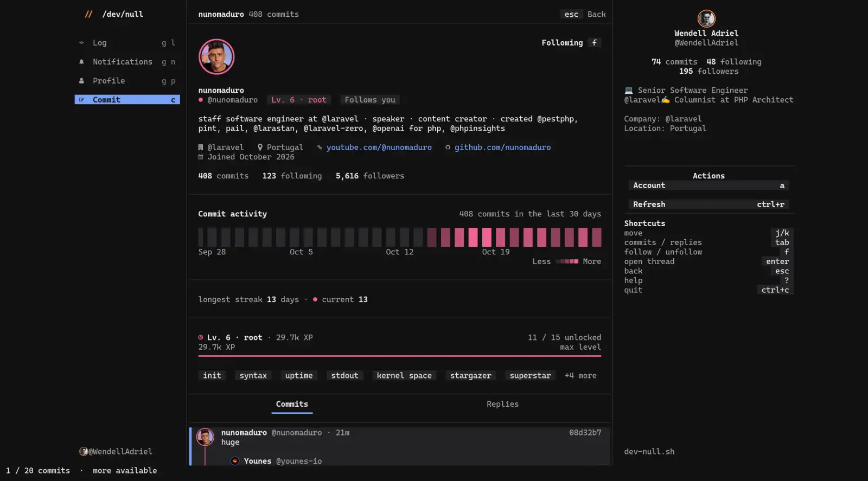Click the 'kernel space' achievement badge

pos(404,376)
